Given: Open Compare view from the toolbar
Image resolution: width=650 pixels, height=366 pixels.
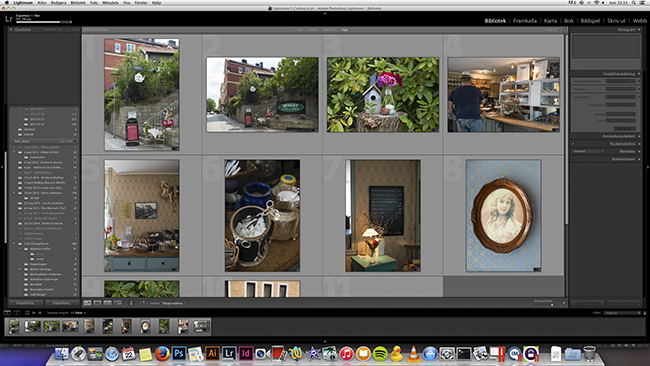Looking at the screenshot, I should point(107,303).
